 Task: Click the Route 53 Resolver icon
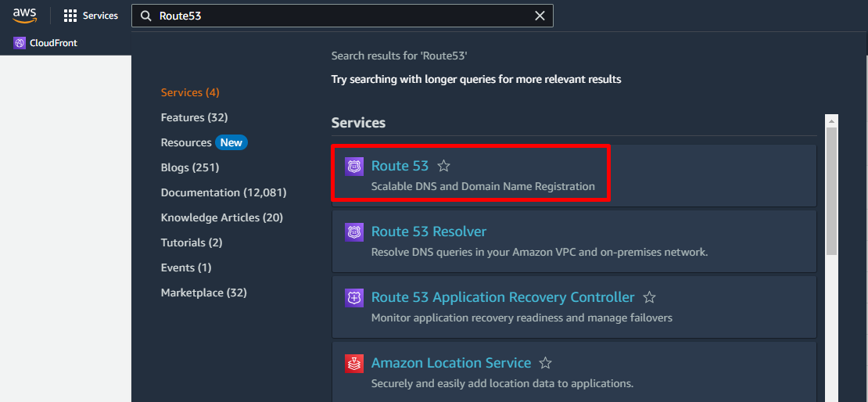[354, 232]
